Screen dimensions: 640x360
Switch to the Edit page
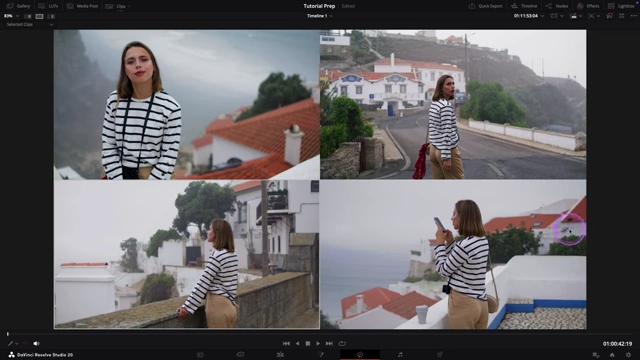click(x=280, y=355)
